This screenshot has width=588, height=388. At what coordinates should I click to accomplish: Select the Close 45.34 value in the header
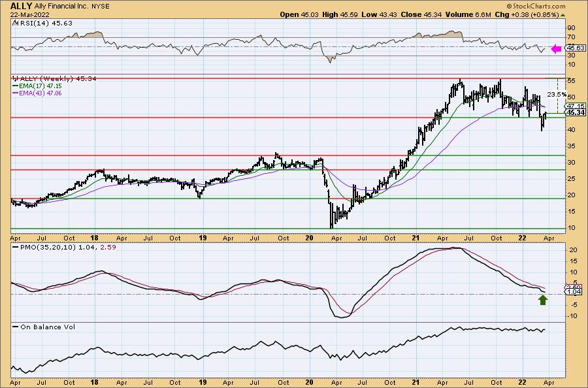[421, 14]
